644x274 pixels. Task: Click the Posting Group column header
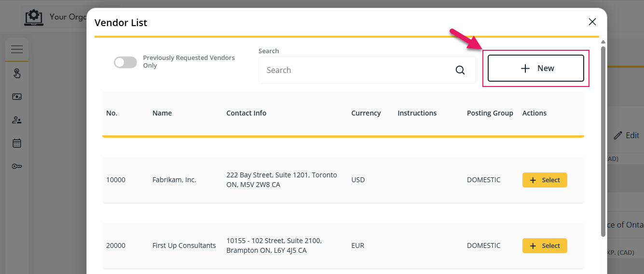pos(490,113)
